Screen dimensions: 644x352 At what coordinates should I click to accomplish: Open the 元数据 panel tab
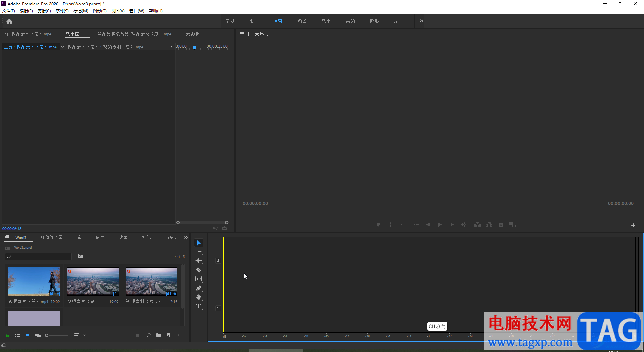pyautogui.click(x=193, y=34)
